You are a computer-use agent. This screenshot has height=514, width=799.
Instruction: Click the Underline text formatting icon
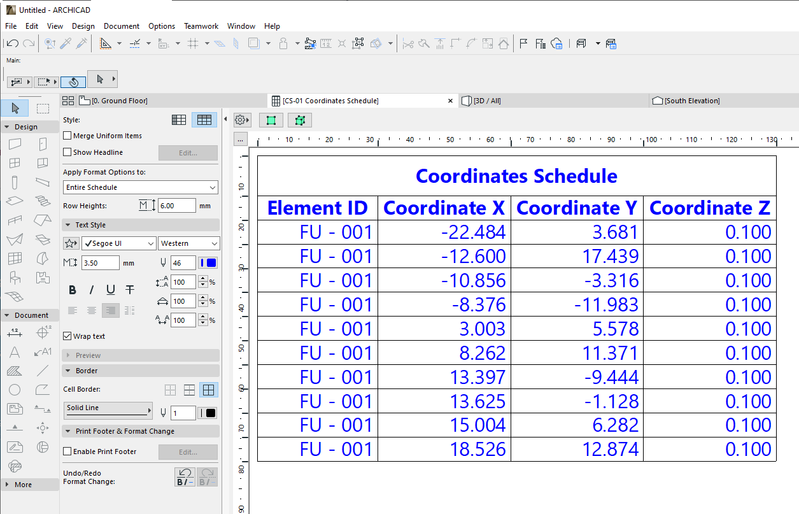pyautogui.click(x=110, y=289)
